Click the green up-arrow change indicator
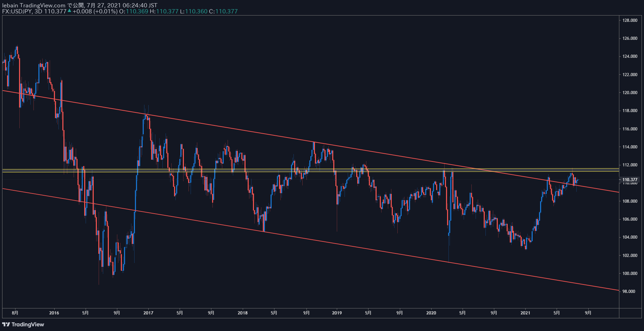The image size is (644, 331). click(x=69, y=11)
